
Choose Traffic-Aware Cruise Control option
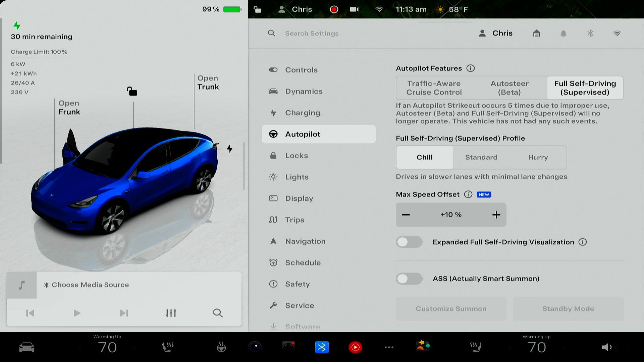pyautogui.click(x=434, y=88)
